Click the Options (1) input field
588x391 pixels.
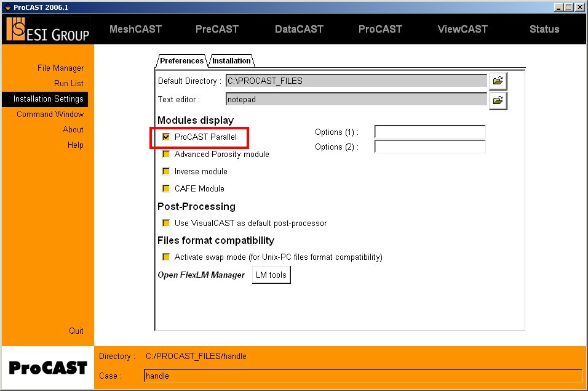(430, 132)
